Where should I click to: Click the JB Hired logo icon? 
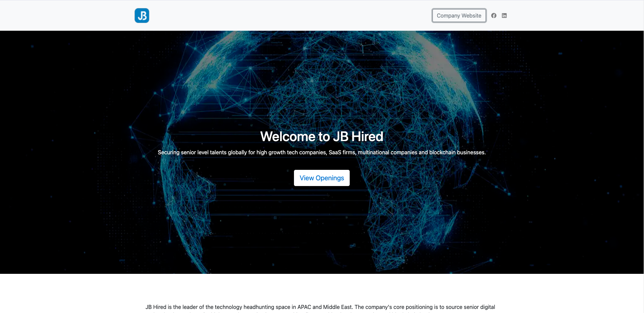(142, 16)
